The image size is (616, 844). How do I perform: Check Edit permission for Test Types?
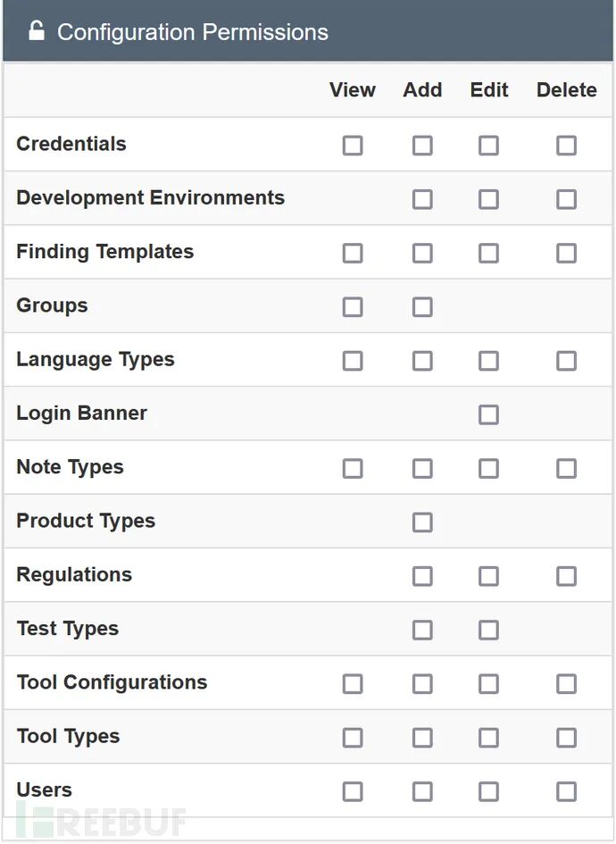(x=488, y=631)
